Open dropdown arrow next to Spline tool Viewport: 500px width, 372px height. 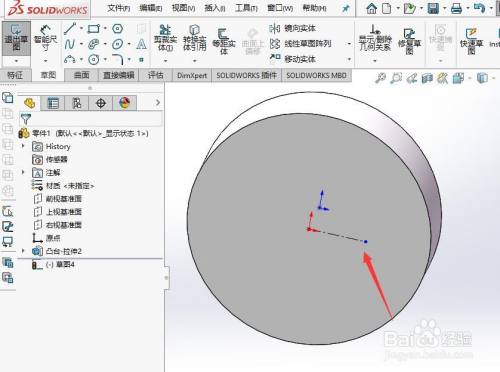tap(81, 44)
